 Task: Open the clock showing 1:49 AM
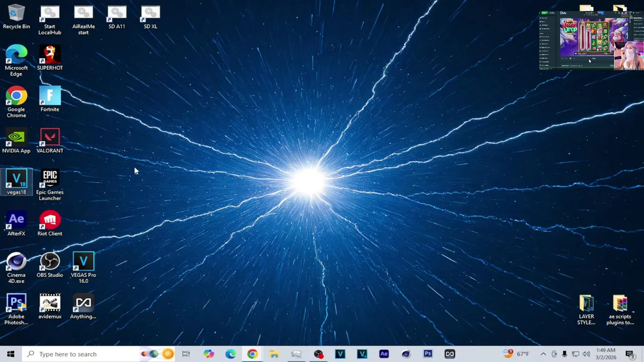pyautogui.click(x=605, y=354)
